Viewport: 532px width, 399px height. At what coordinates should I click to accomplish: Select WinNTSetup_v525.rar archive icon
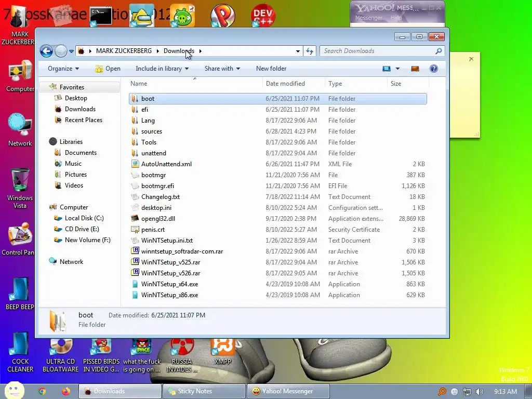(x=135, y=262)
